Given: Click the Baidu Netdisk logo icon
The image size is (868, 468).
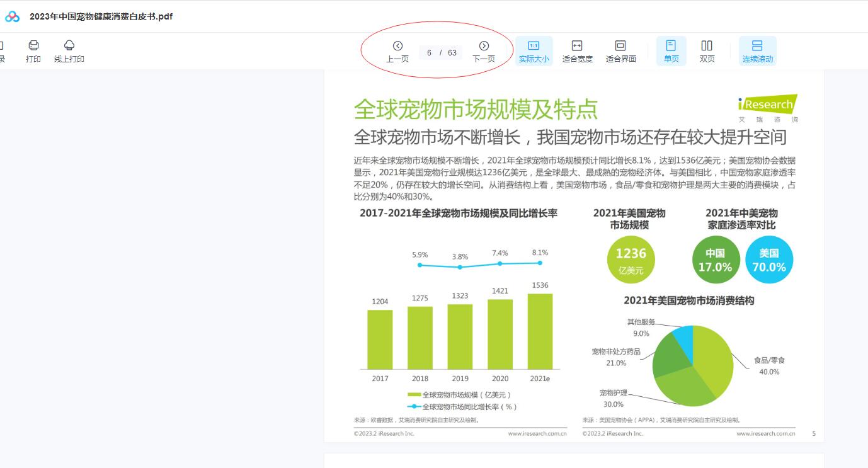Looking at the screenshot, I should (12, 16).
